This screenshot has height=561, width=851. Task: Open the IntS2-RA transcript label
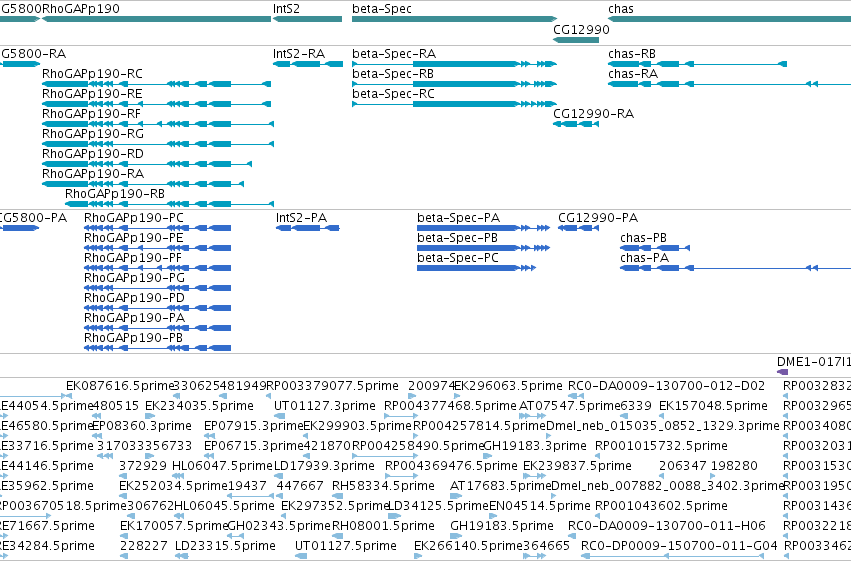tap(299, 54)
